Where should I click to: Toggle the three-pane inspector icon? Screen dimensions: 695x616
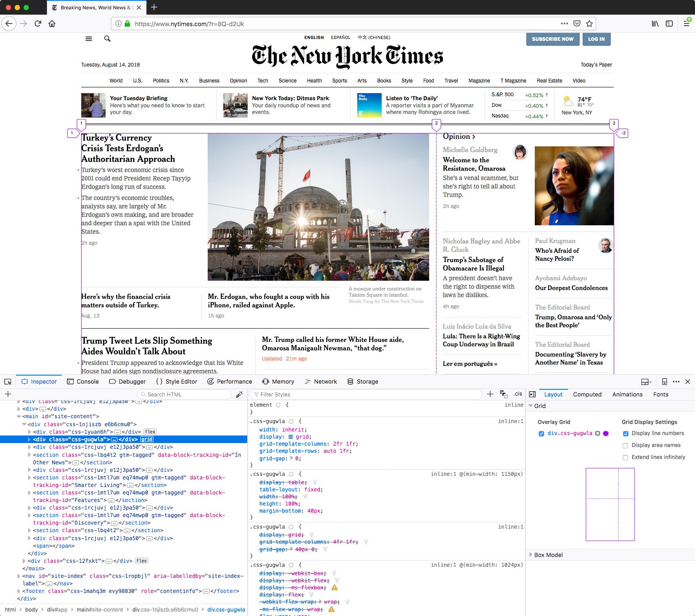(x=533, y=394)
